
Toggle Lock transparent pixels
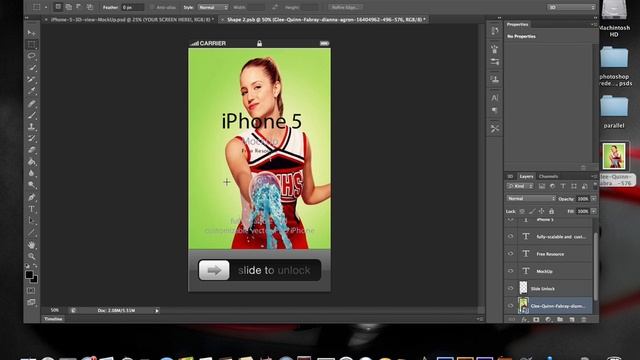point(522,211)
